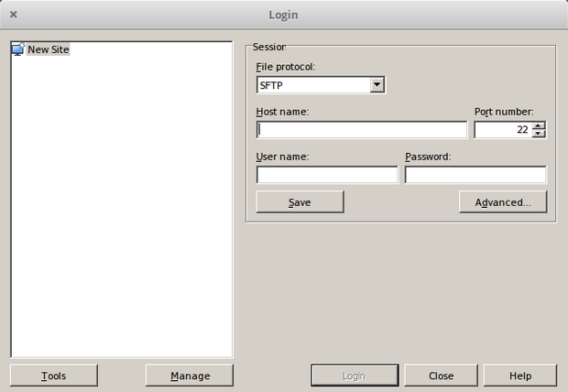
Task: Increase port number with up arrow
Action: tap(539, 125)
